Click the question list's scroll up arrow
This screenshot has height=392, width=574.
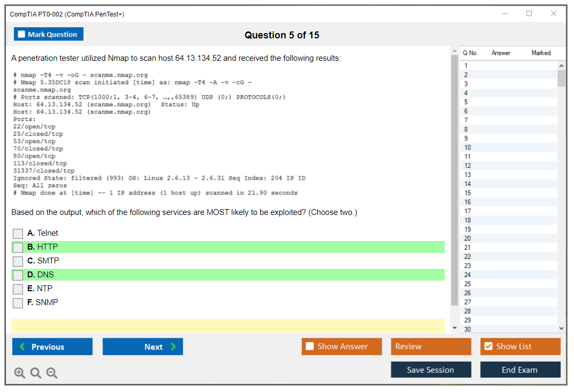point(561,66)
